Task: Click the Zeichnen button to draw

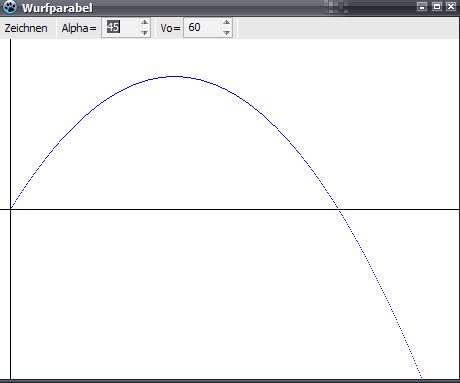Action: click(26, 28)
